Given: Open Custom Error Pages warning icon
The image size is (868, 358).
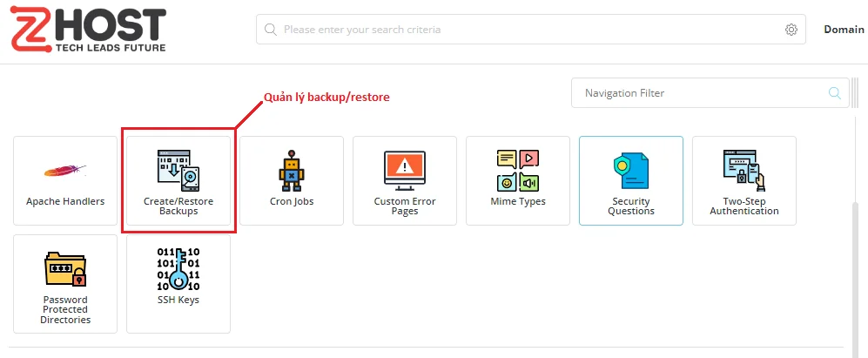Looking at the screenshot, I should 404,170.
